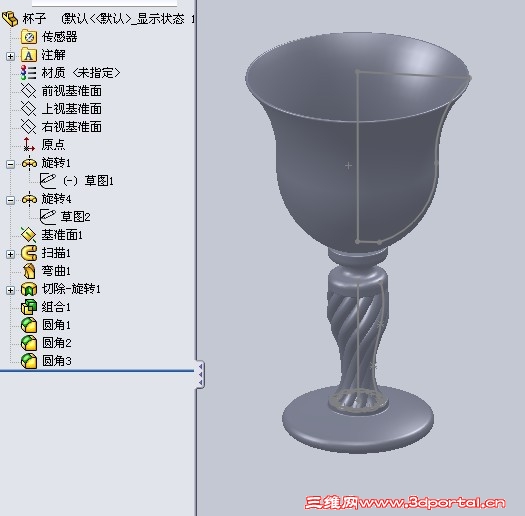Viewport: 525px width, 516px height.
Task: Select the 旋转4 feature label
Action: [56, 199]
